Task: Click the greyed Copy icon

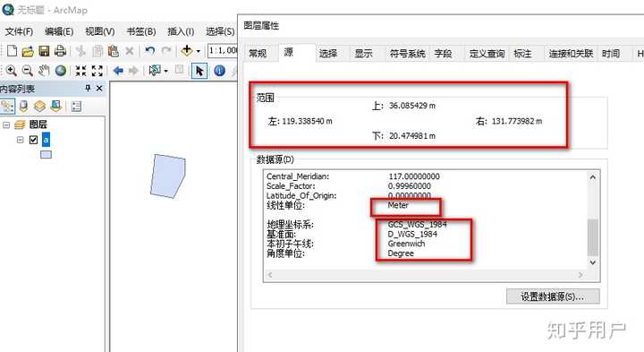Action: [x=97, y=51]
